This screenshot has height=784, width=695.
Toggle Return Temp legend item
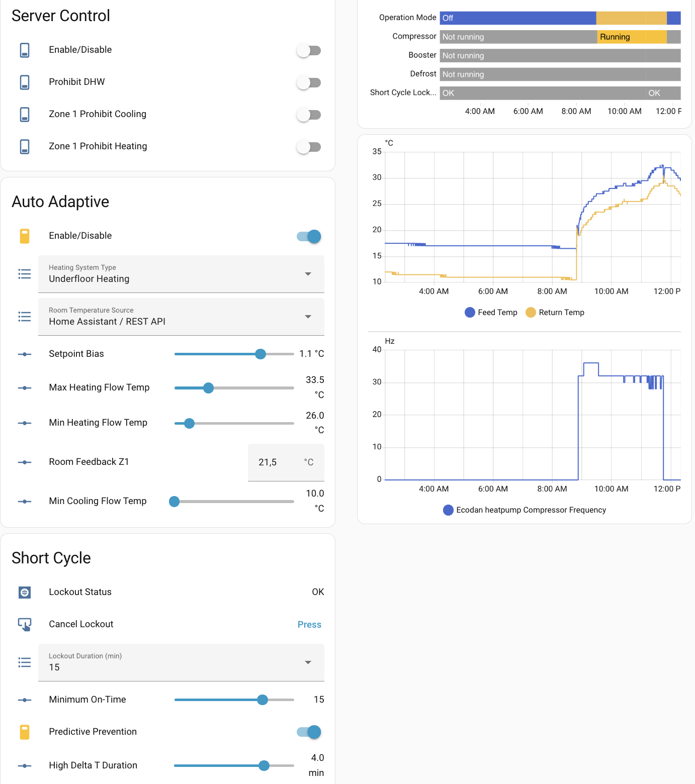[x=555, y=313]
